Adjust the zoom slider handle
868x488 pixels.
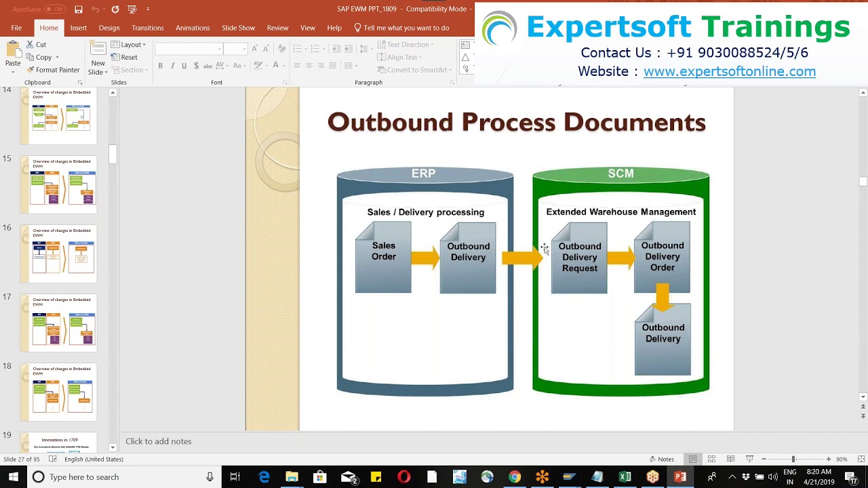click(793, 460)
